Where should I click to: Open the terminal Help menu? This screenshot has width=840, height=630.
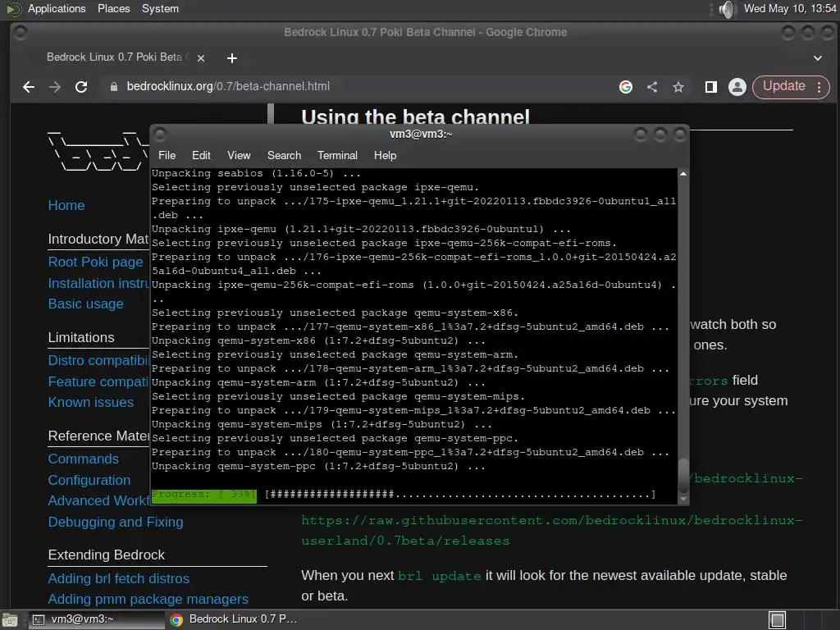[385, 155]
